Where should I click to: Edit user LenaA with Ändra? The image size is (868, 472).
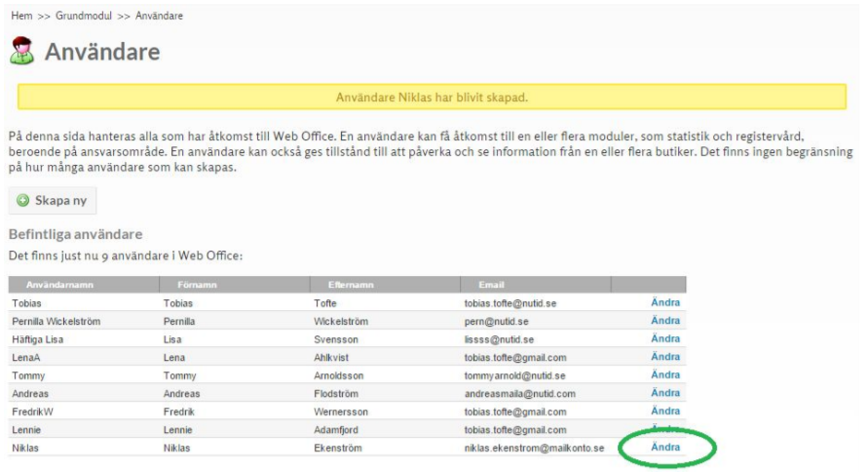coord(665,357)
